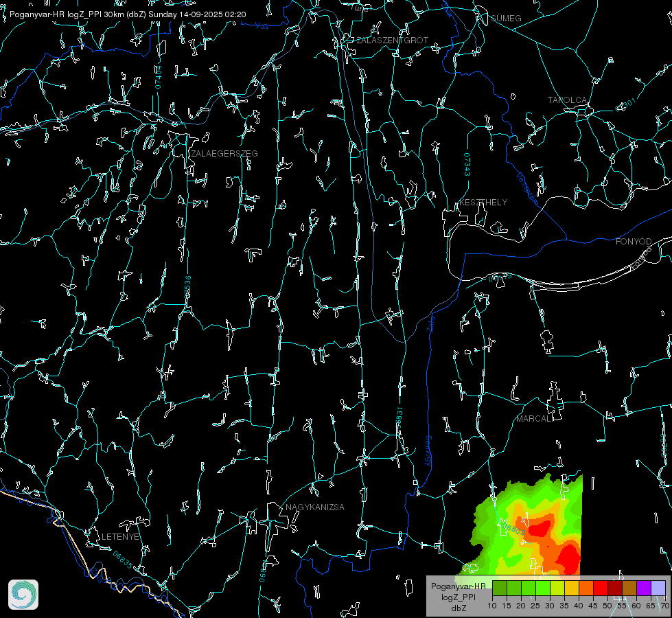
Task: Click the radar title and timestamp text
Action: coord(128,14)
